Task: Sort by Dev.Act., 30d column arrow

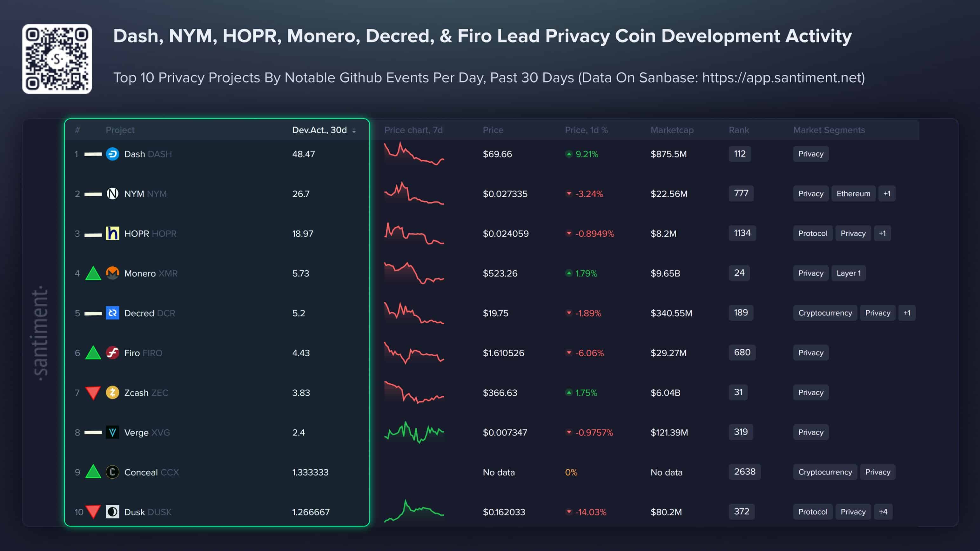Action: (354, 131)
